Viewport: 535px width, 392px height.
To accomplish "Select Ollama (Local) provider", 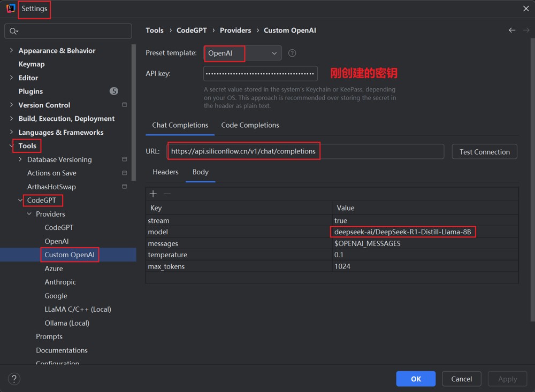I will [67, 323].
